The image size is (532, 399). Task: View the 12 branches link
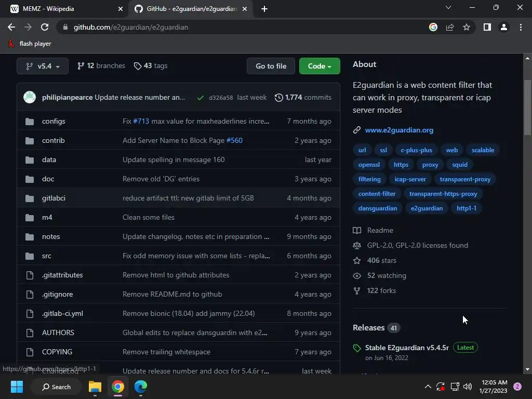(101, 66)
